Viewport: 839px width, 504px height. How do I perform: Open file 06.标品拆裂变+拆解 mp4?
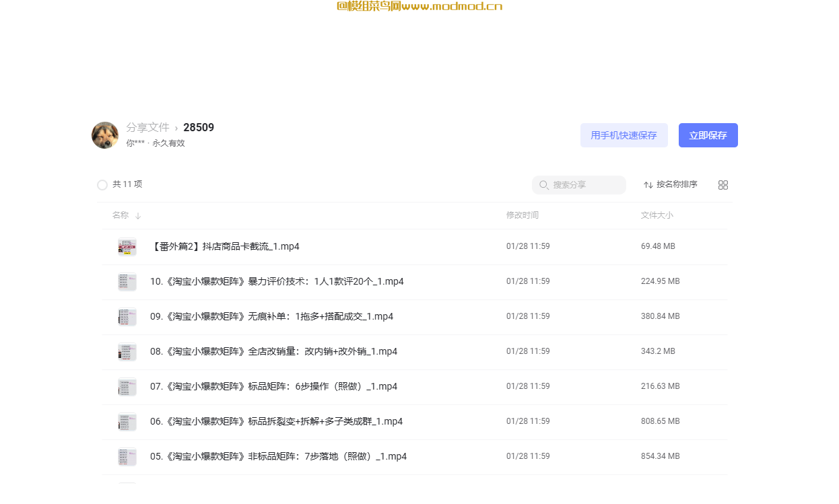pos(276,421)
